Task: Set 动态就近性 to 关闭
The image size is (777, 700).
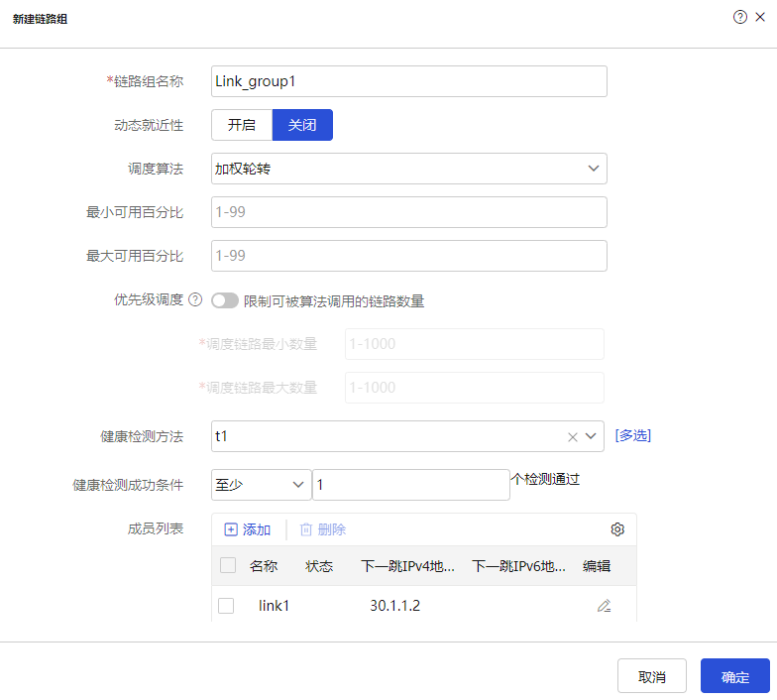Action: 302,125
